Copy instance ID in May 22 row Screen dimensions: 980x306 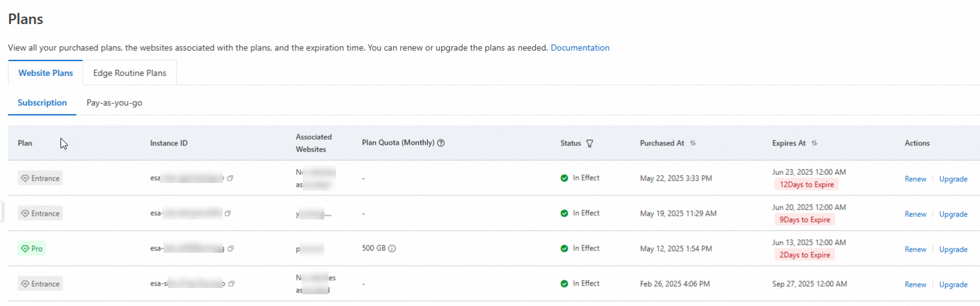pyautogui.click(x=230, y=178)
